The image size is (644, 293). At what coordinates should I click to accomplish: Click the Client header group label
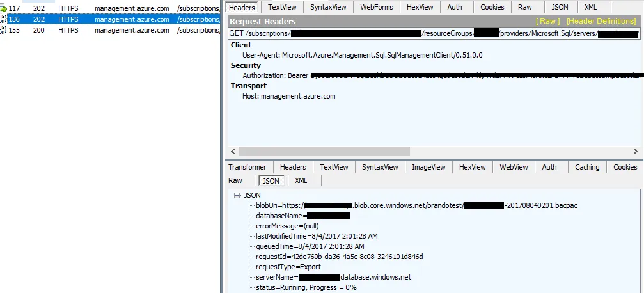point(241,45)
